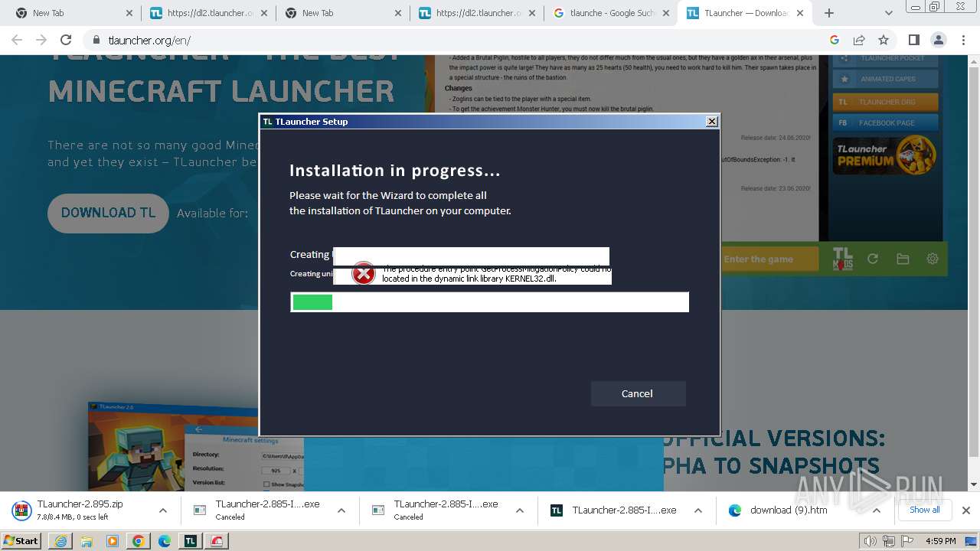Switch to the second dl2.tlauncher tab
The image size is (980, 551).
476,13
